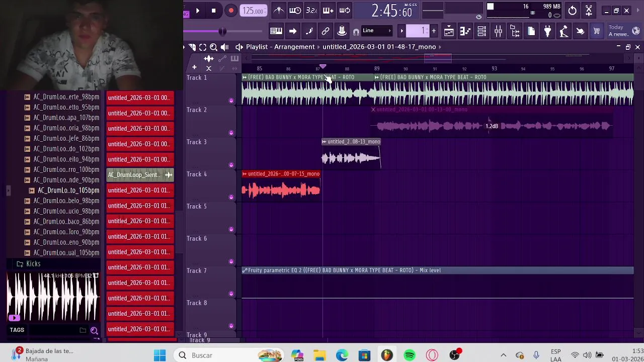Screen dimensions: 644x362
Task: Open Track 1 first BAD BUNNY clip menu
Action: pos(245,77)
